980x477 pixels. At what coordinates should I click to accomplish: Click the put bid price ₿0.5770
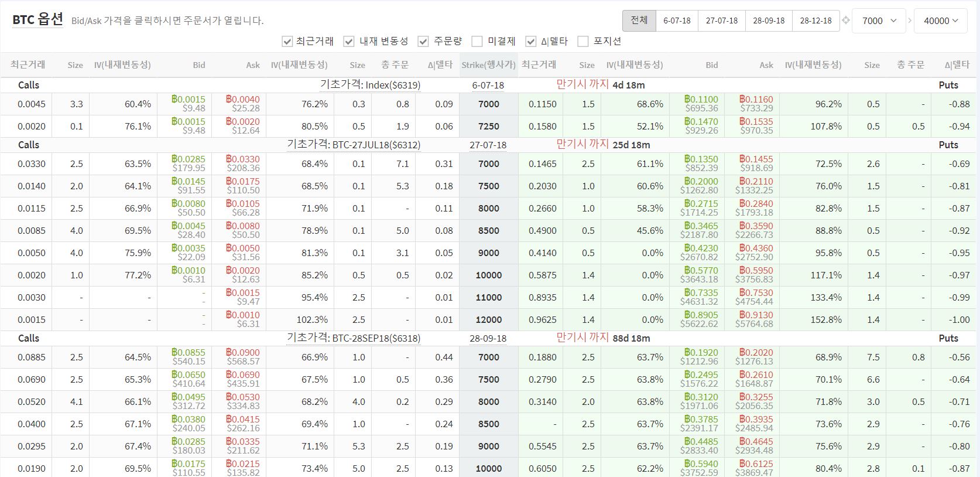click(x=701, y=271)
